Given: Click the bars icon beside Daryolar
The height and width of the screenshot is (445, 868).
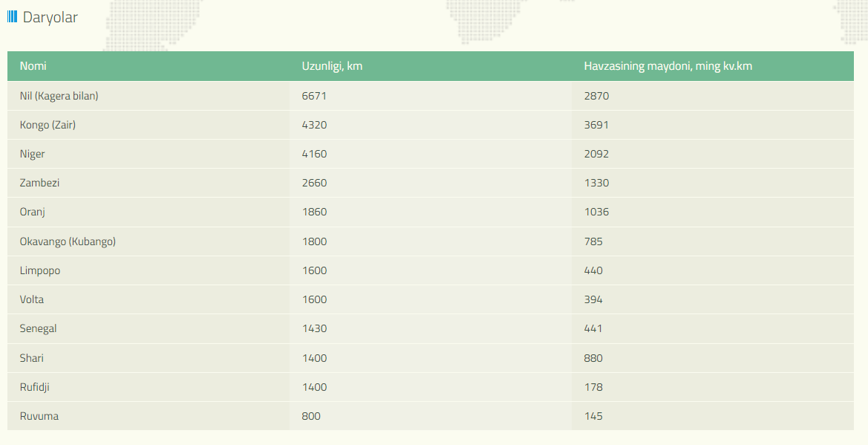Looking at the screenshot, I should click(x=12, y=17).
